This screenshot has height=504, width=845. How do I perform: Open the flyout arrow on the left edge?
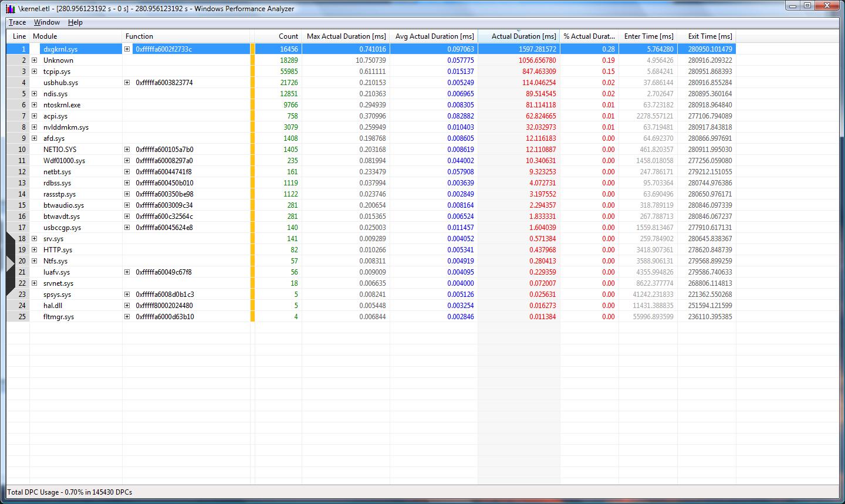coord(10,265)
